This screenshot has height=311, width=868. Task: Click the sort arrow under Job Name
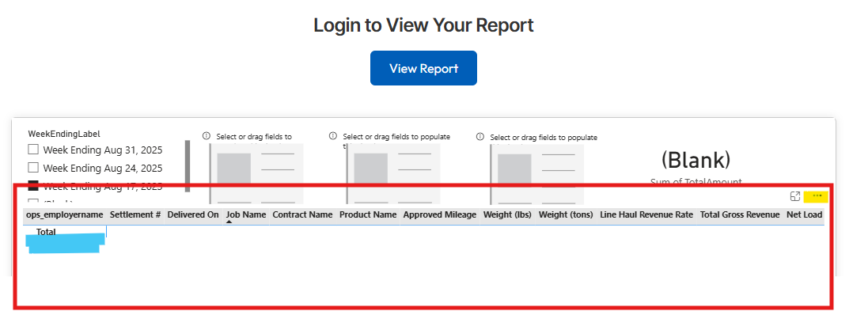click(x=229, y=222)
